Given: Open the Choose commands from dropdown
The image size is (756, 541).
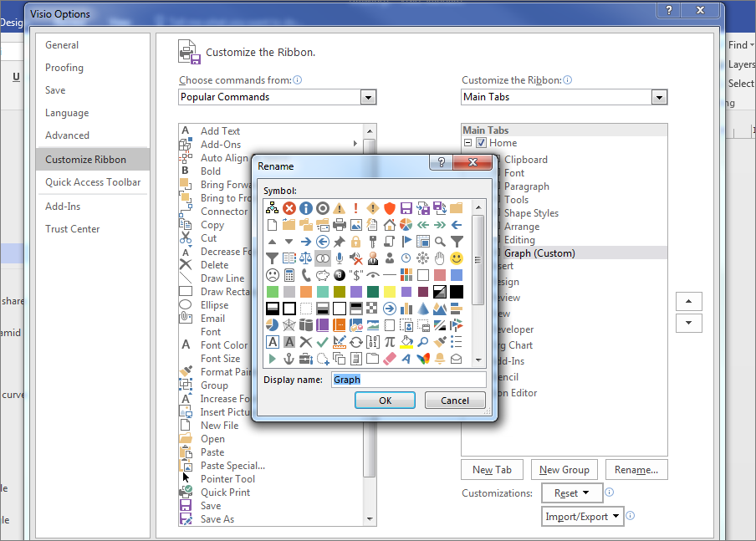Looking at the screenshot, I should coord(368,97).
